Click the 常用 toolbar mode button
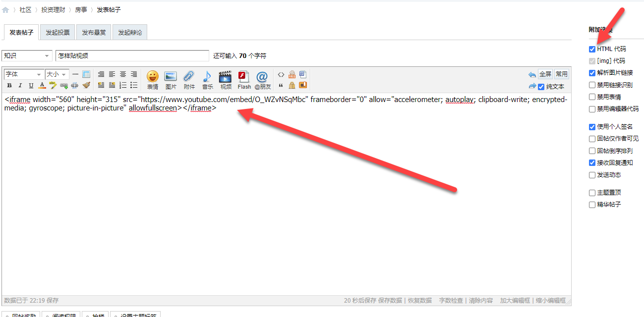 click(x=561, y=74)
